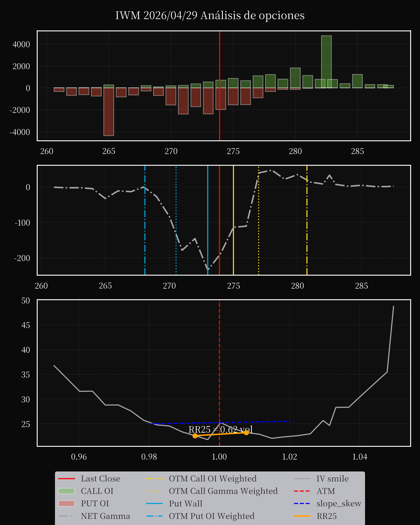The image size is (420, 525).
Task: Click the 50 y-axis label on the IV chart
Action: pos(26,301)
